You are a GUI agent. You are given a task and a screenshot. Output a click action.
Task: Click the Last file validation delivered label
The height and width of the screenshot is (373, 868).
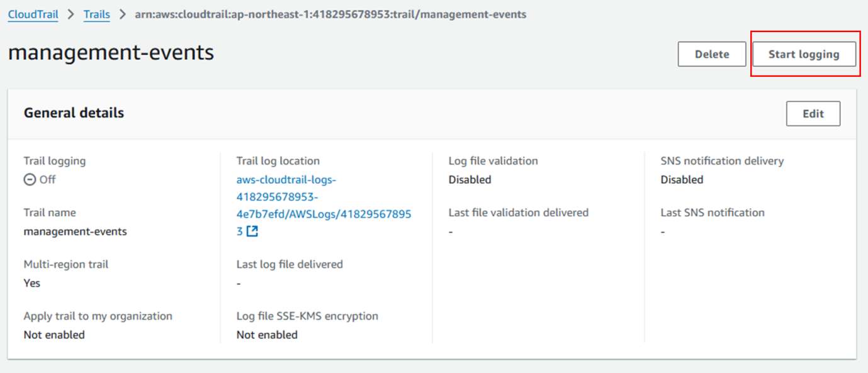pyautogui.click(x=518, y=213)
